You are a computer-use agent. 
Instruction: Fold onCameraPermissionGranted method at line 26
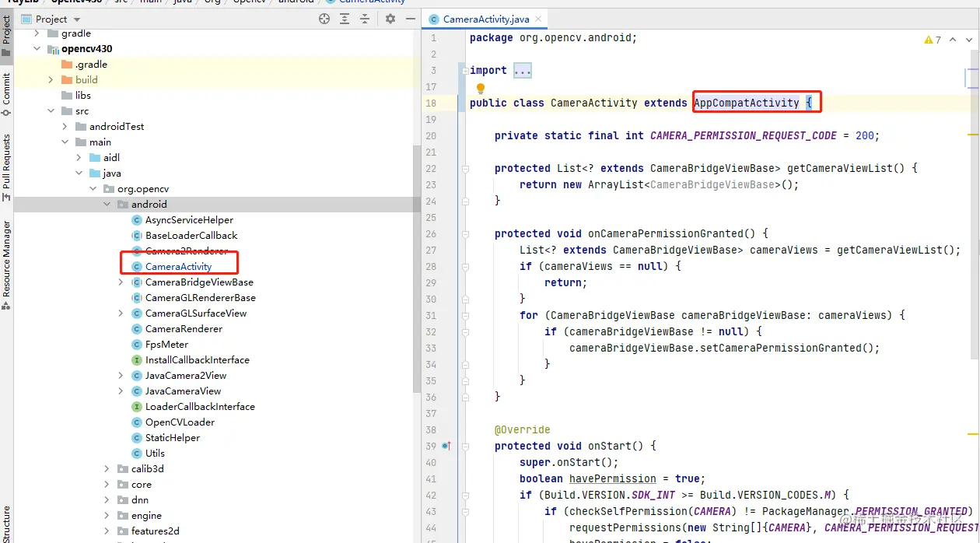click(465, 234)
